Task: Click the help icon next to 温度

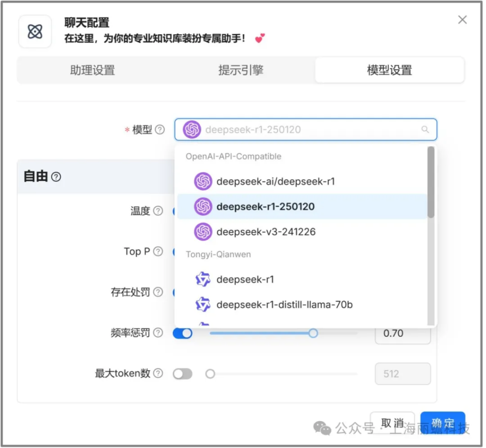Action: point(158,211)
